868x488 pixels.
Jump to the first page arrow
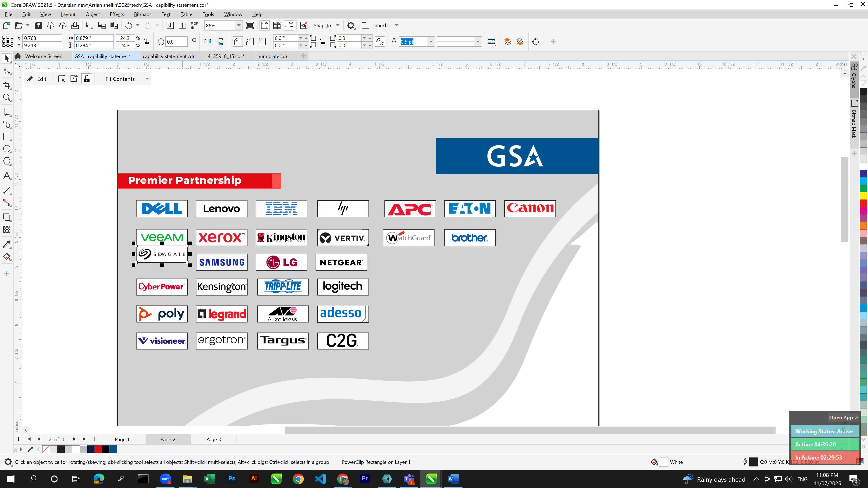pyautogui.click(x=29, y=439)
